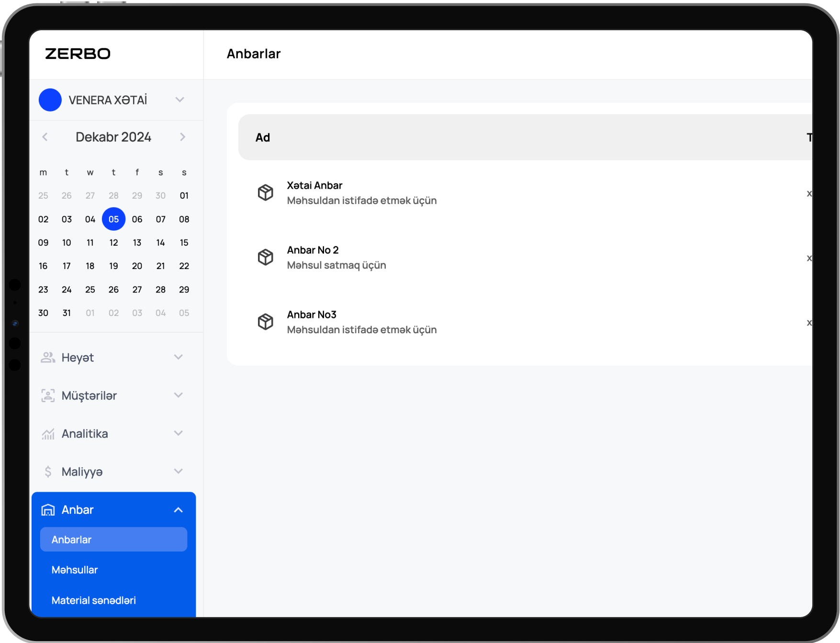Click the Maliyyə dollar icon
Viewport: 840px width, 643px height.
[48, 472]
